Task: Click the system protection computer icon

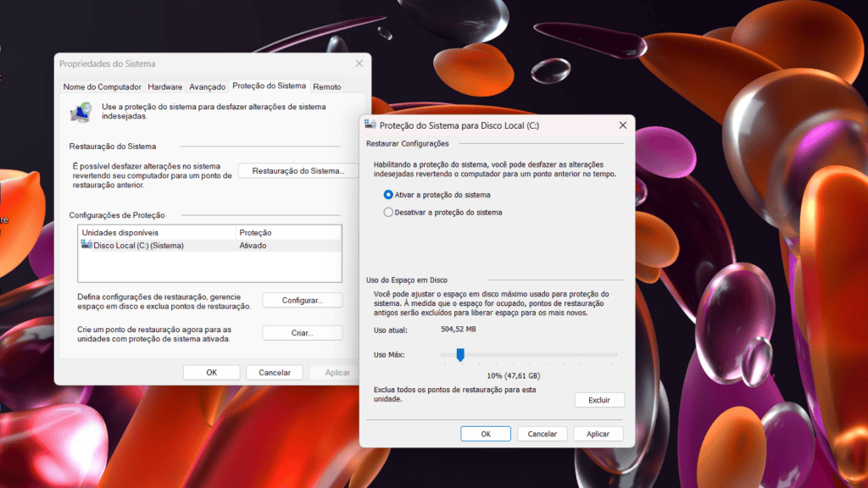Action: (x=81, y=111)
